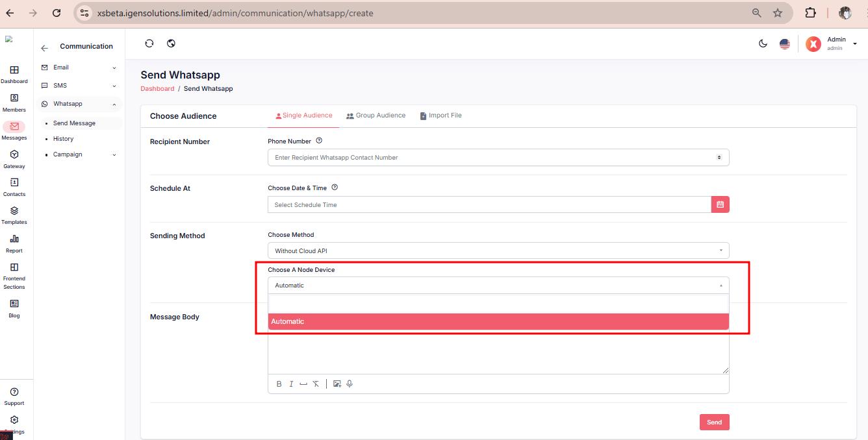The image size is (868, 440).
Task: Click the strikethrough format icon
Action: pyautogui.click(x=316, y=384)
